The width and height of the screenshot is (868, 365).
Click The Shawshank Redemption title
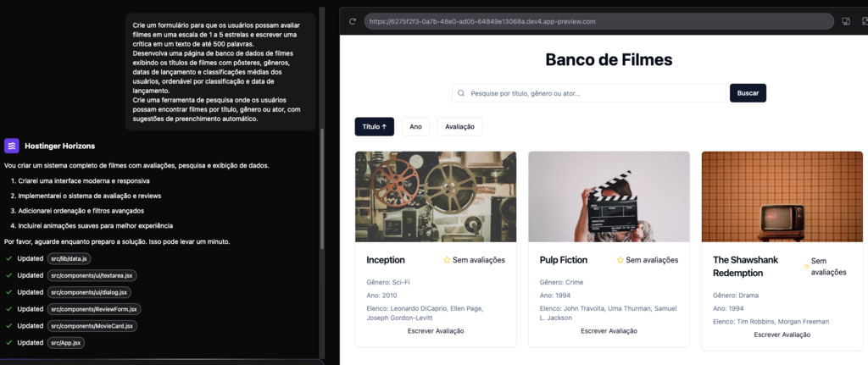[x=746, y=267]
